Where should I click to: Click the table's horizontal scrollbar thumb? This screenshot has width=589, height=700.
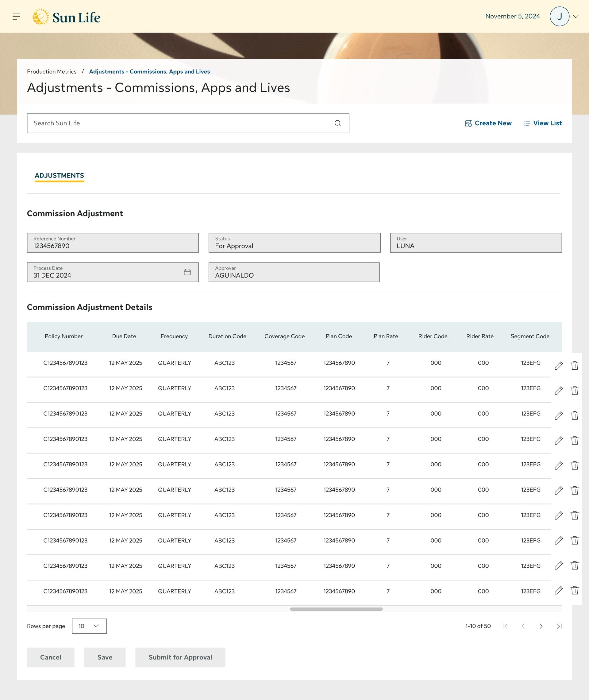[336, 609]
